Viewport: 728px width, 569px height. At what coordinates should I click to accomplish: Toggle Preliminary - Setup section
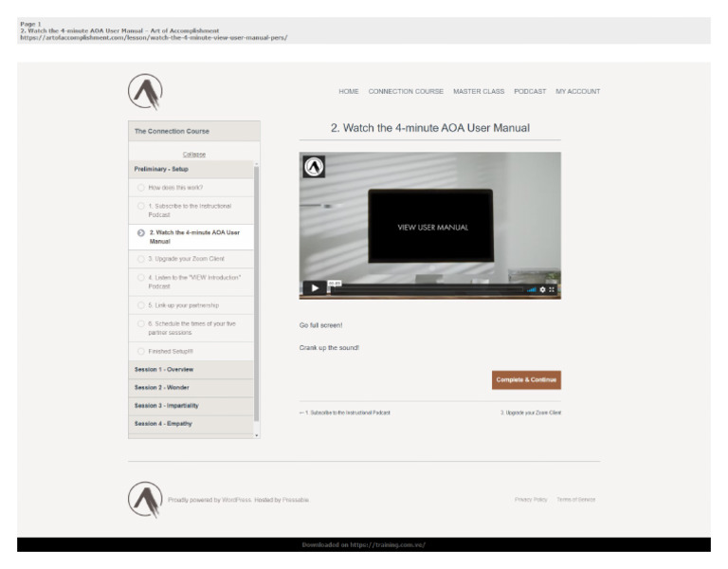pos(191,169)
